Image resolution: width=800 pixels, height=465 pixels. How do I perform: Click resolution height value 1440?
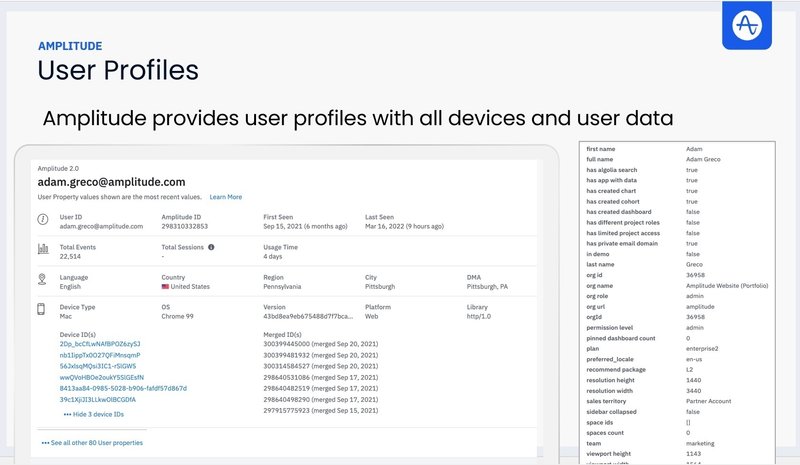693,380
